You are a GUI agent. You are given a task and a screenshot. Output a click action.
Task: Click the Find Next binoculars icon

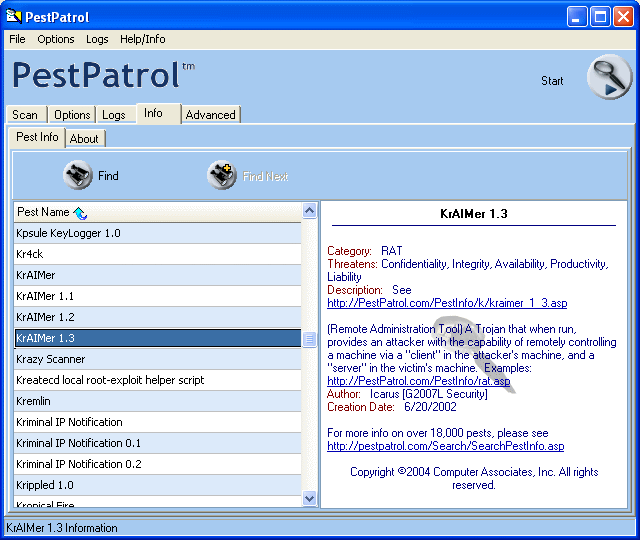pyautogui.click(x=222, y=175)
